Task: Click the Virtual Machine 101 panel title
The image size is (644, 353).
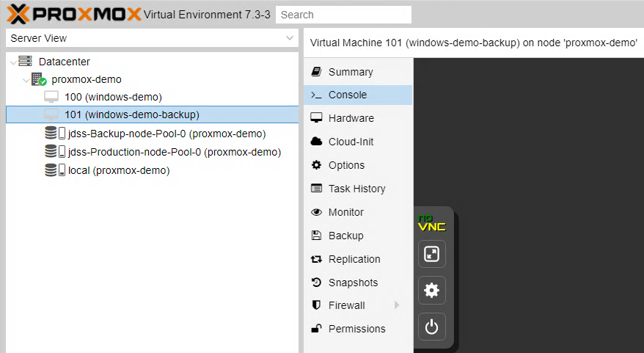Action: click(474, 43)
